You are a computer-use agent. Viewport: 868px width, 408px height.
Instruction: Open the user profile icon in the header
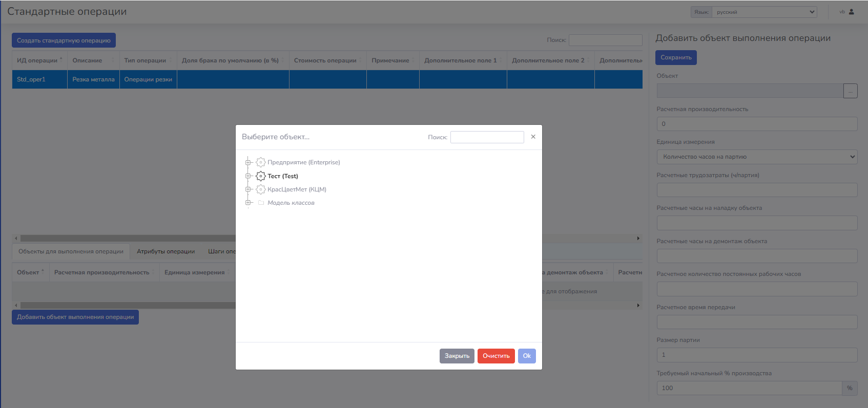pos(852,12)
